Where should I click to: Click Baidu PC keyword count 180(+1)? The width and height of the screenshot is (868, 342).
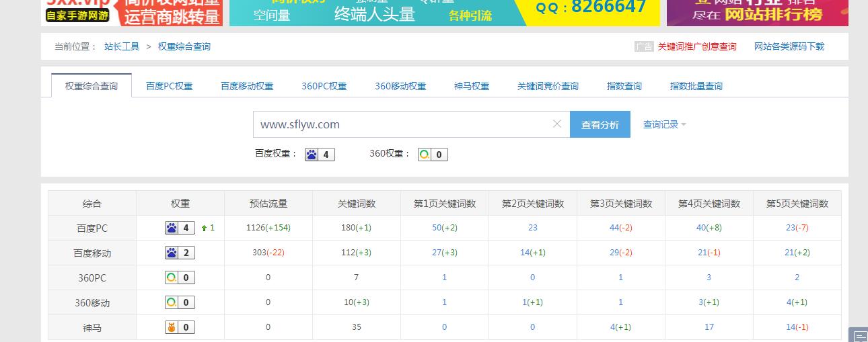[x=356, y=228]
